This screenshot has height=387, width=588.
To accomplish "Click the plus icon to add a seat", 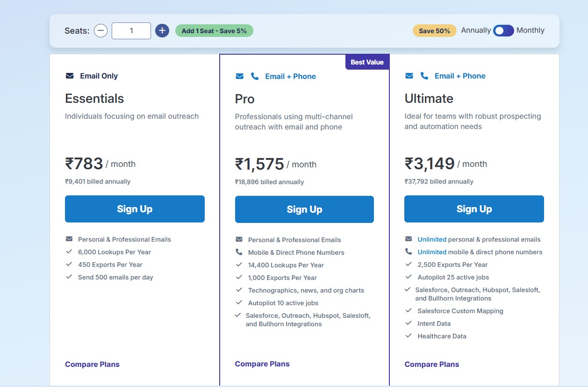I will pyautogui.click(x=162, y=30).
